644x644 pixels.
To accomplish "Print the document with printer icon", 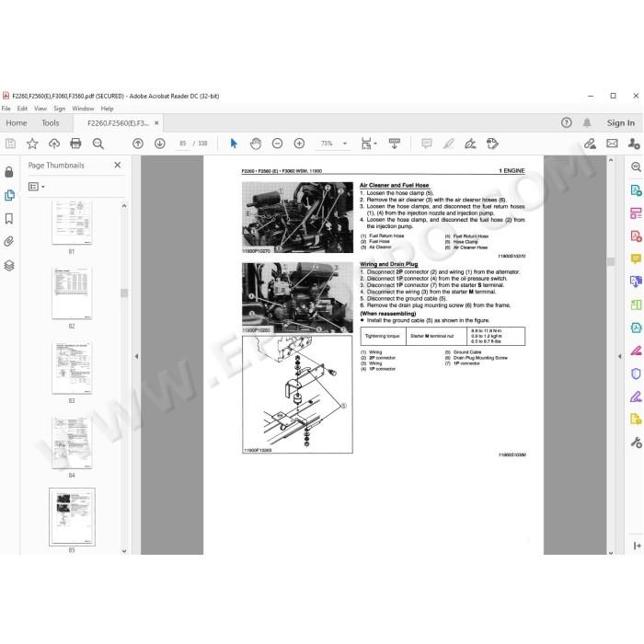I will click(x=75, y=144).
